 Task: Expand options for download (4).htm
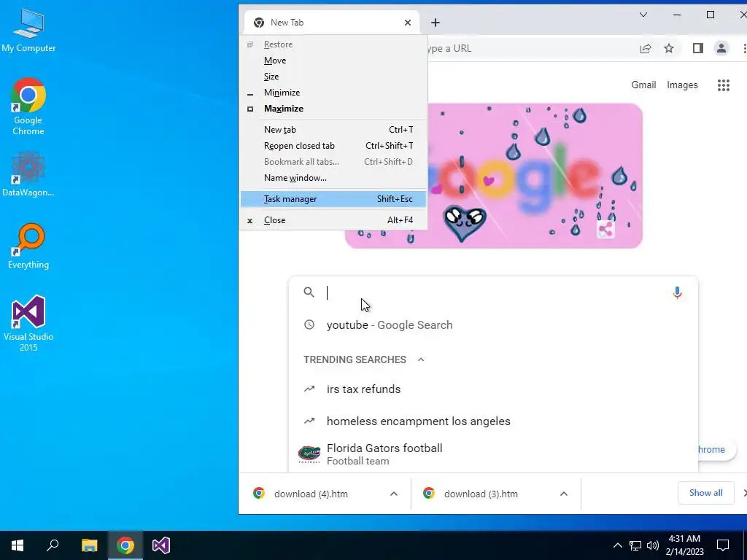pyautogui.click(x=394, y=494)
